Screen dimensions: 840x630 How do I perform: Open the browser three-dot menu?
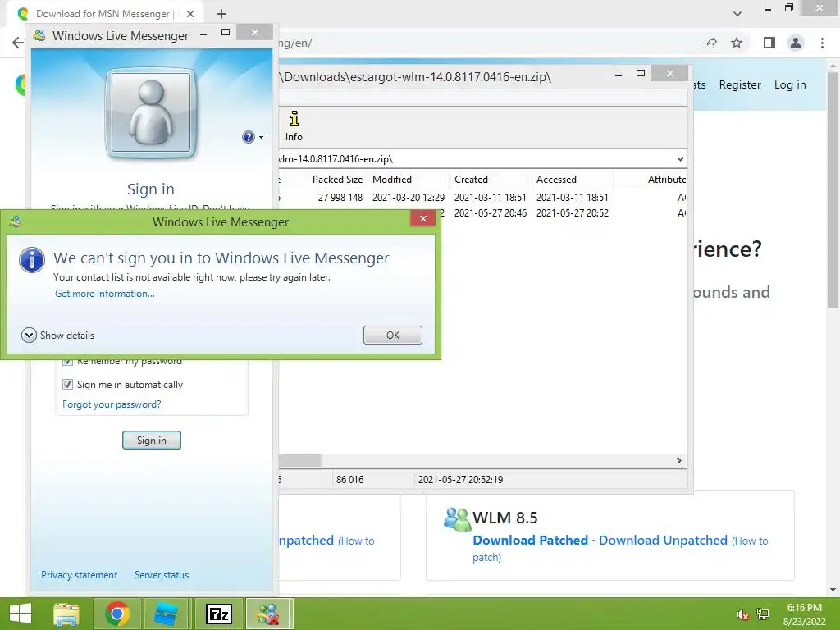pos(822,43)
